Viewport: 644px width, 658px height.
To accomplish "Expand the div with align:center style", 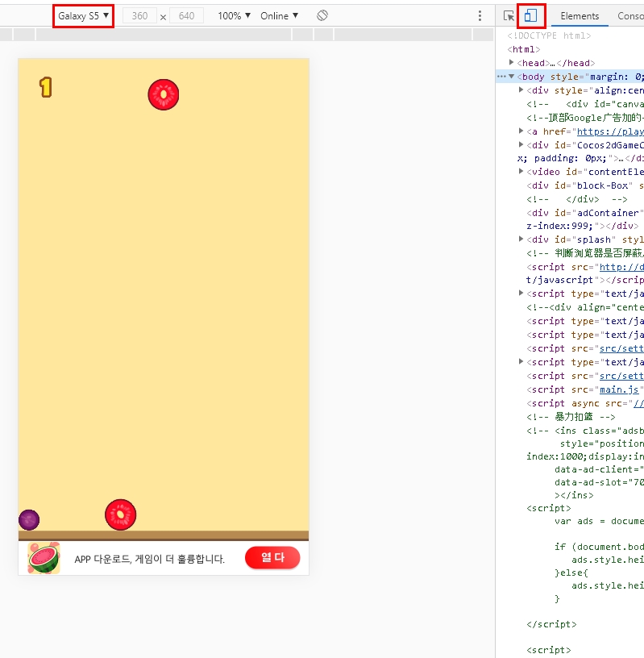I will (521, 90).
